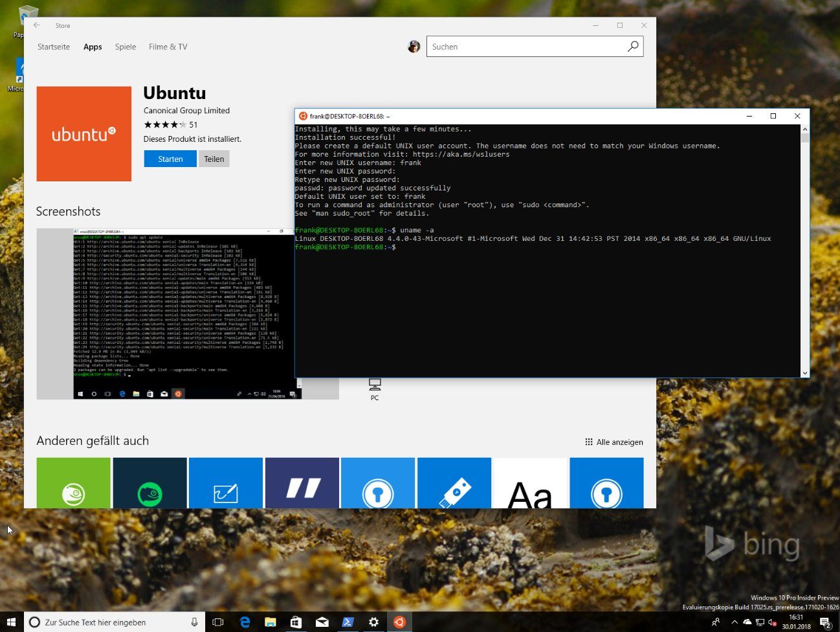Close the Ubuntu terminal window
840x632 pixels.
click(797, 116)
